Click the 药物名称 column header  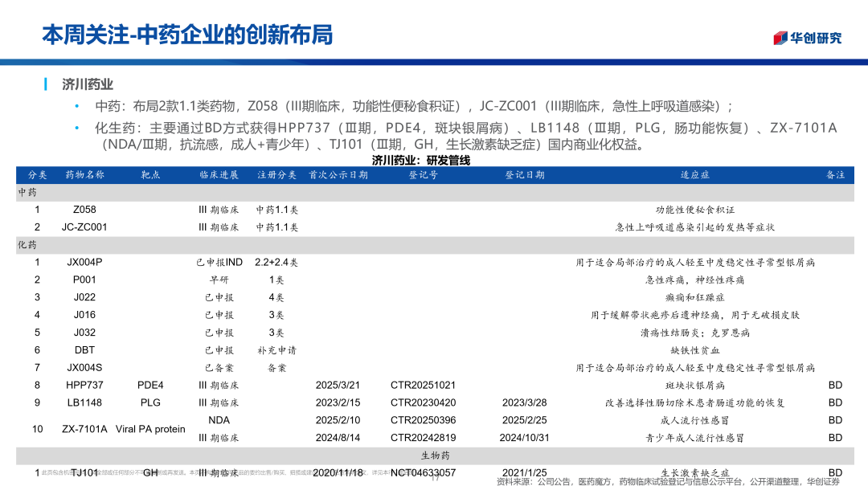(84, 175)
